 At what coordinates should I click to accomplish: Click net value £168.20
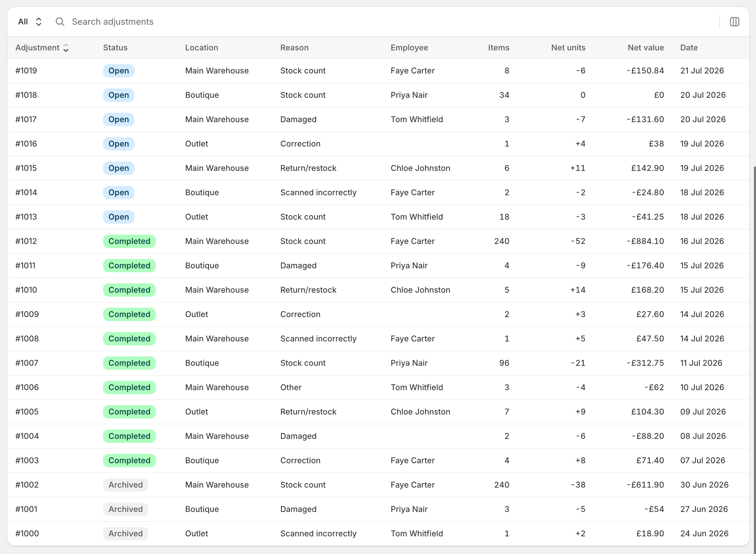click(647, 290)
